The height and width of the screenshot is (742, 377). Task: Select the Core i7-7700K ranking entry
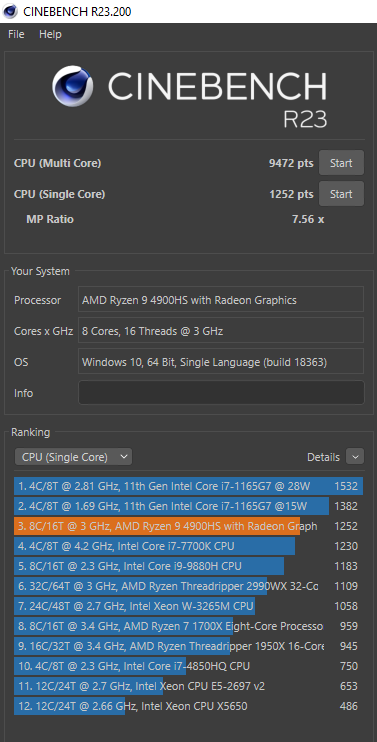(189, 546)
